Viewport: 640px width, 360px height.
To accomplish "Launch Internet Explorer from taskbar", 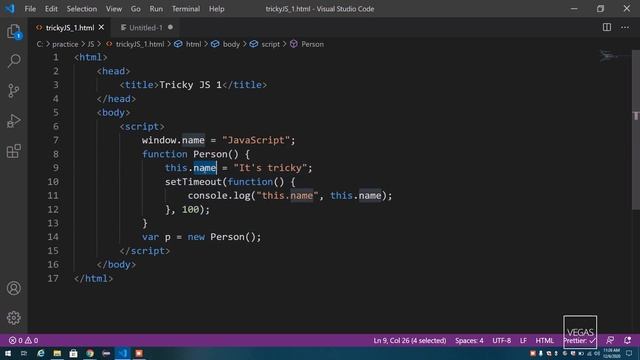I will click(40, 353).
